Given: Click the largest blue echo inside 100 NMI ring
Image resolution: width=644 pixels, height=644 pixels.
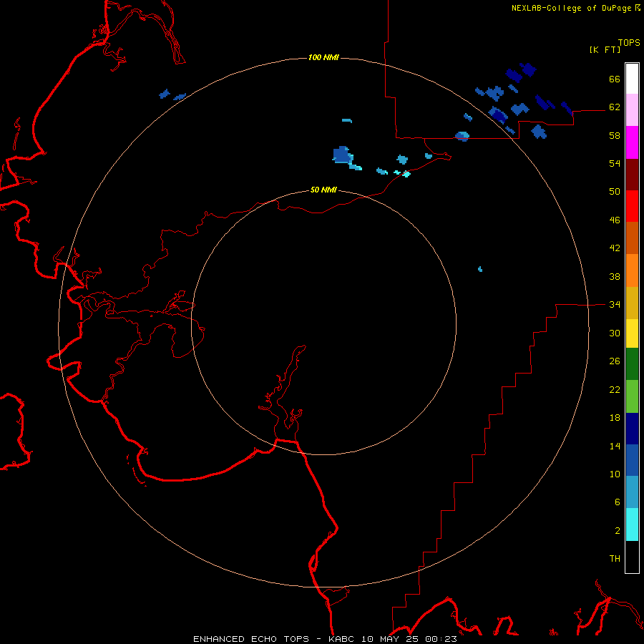Looking at the screenshot, I should (x=343, y=155).
